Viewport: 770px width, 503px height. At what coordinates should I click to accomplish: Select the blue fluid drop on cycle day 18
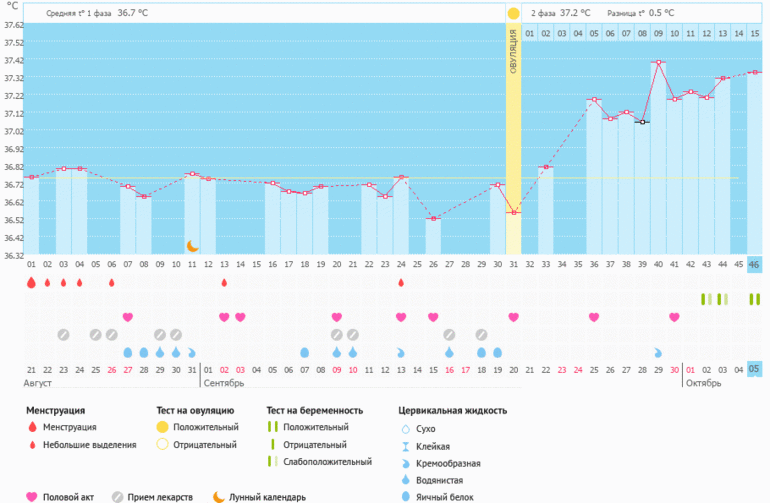click(x=304, y=353)
